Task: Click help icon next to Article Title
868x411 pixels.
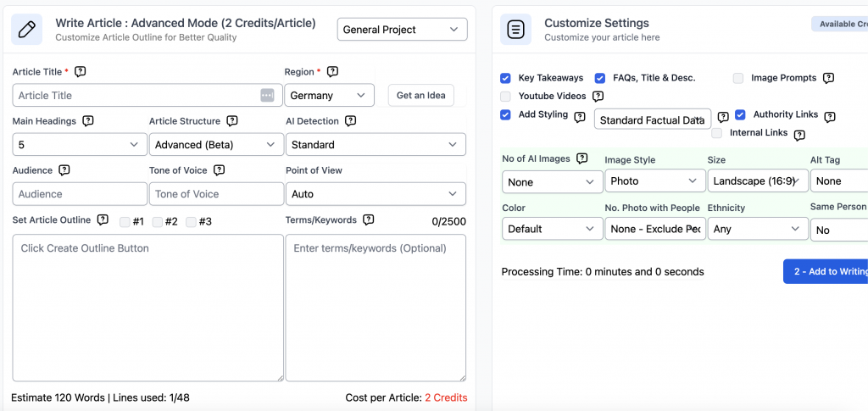Action: 81,72
